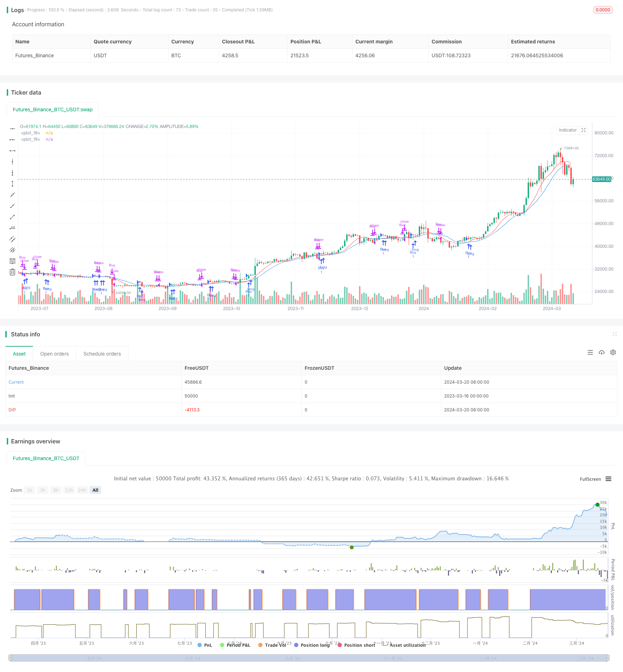The height and width of the screenshot is (672, 623).
Task: Select the three-line parallel channel drawing tool
Action: (x=12, y=250)
